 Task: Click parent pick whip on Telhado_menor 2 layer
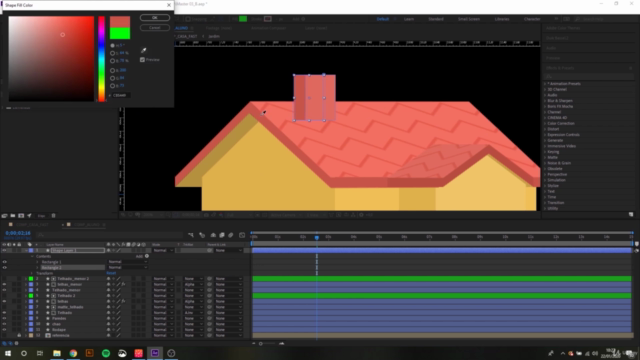click(209, 279)
